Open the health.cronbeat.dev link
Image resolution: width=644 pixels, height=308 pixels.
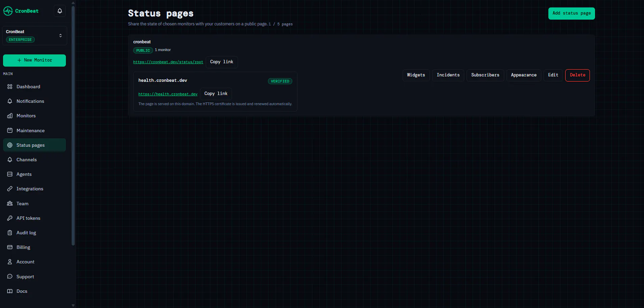click(168, 94)
